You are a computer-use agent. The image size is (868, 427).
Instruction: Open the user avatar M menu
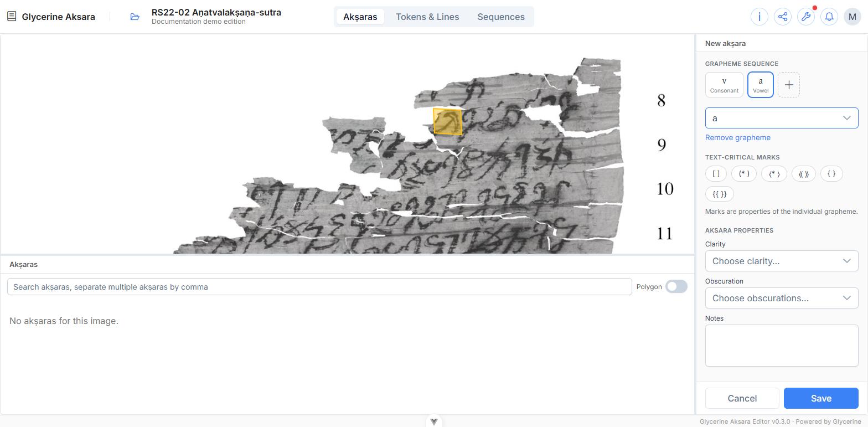tap(852, 17)
